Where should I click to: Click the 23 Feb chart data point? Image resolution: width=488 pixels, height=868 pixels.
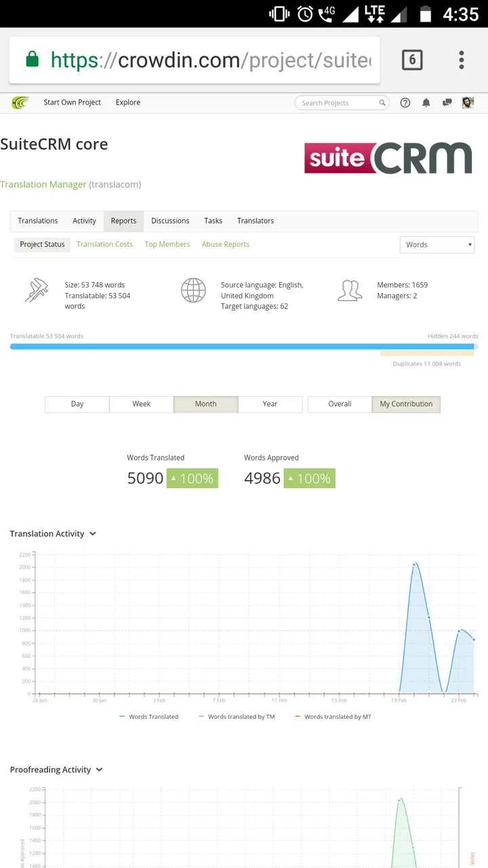click(x=459, y=631)
